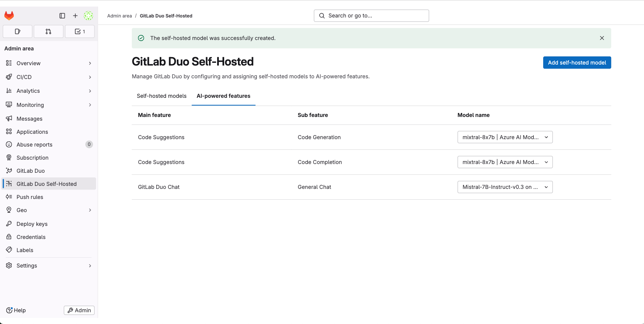644x324 pixels.
Task: Click the Analytics chart icon
Action: [x=9, y=91]
